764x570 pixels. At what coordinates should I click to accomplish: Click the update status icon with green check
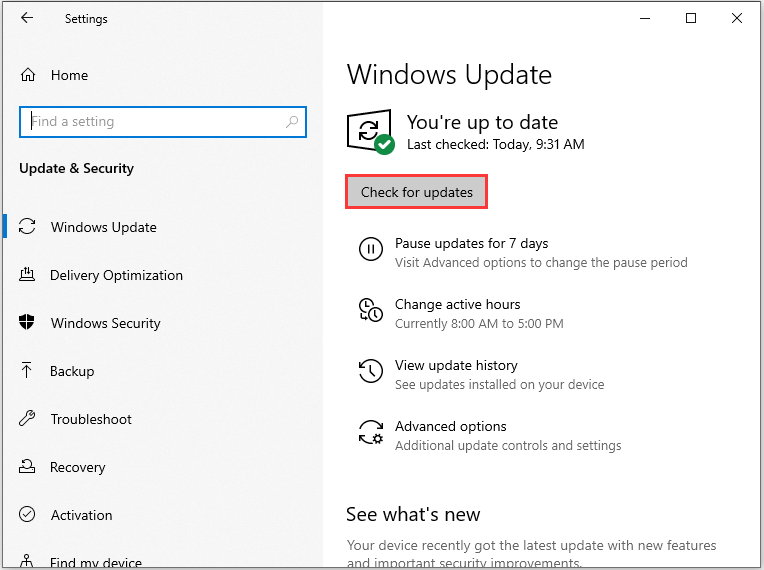click(x=370, y=132)
